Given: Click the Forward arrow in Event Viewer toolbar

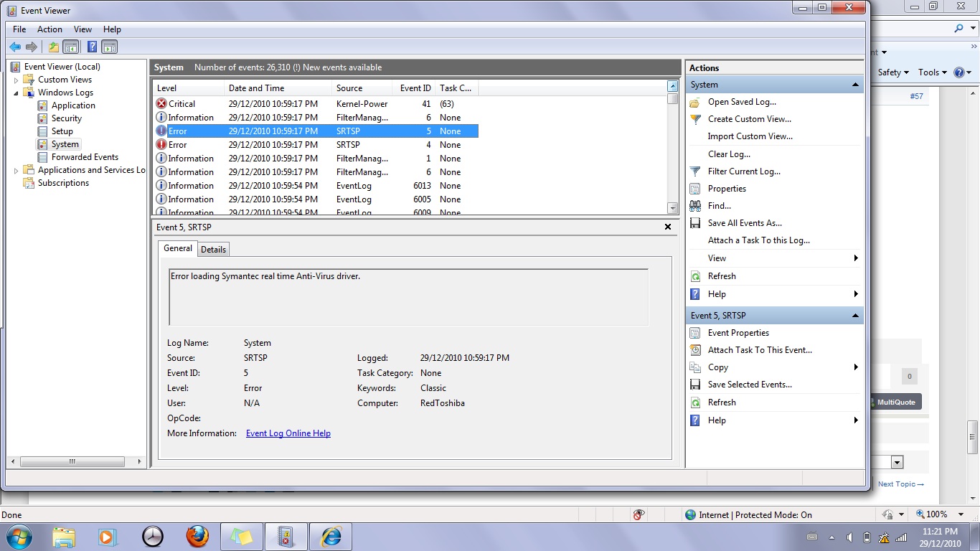Looking at the screenshot, I should 32,47.
